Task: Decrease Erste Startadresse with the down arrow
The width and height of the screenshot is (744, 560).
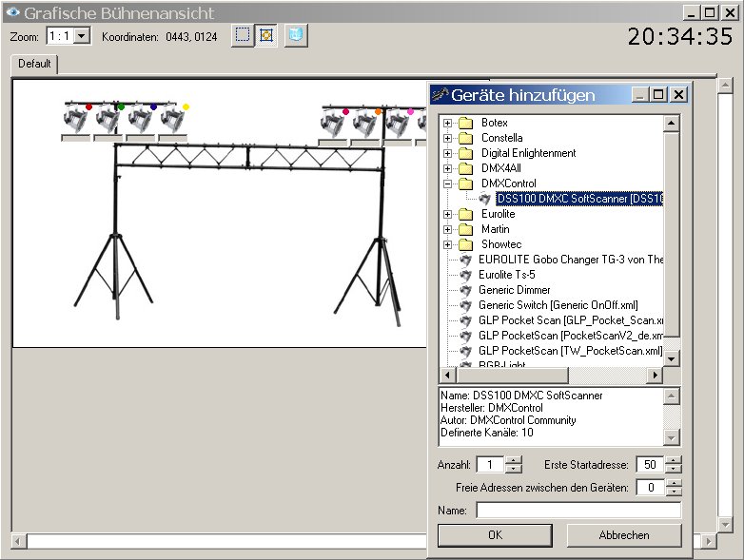Action: (x=674, y=469)
